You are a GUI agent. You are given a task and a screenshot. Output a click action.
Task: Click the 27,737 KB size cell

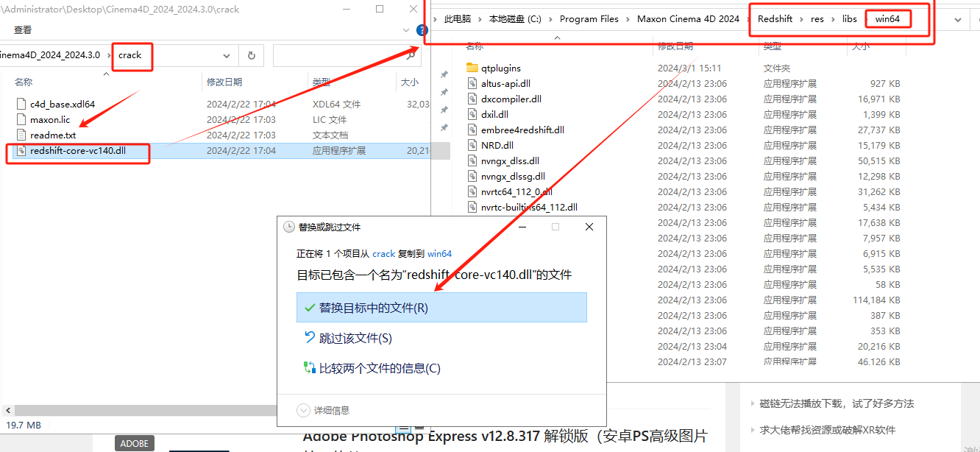pos(878,130)
